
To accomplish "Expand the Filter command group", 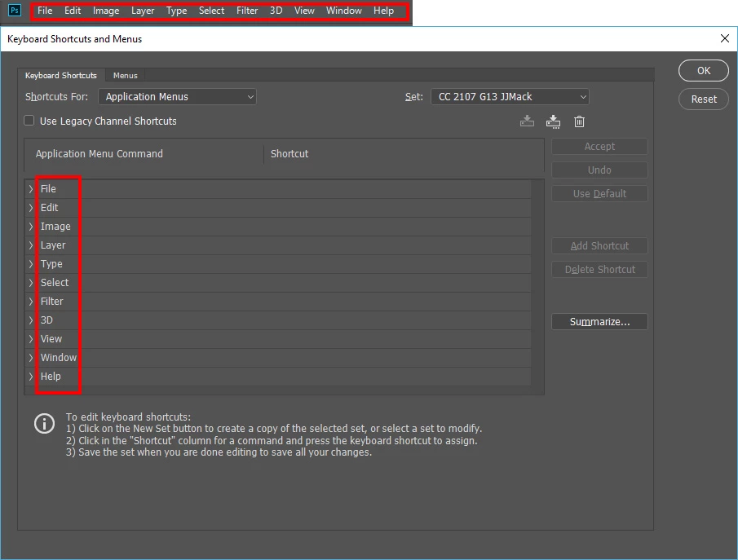I will (x=31, y=301).
